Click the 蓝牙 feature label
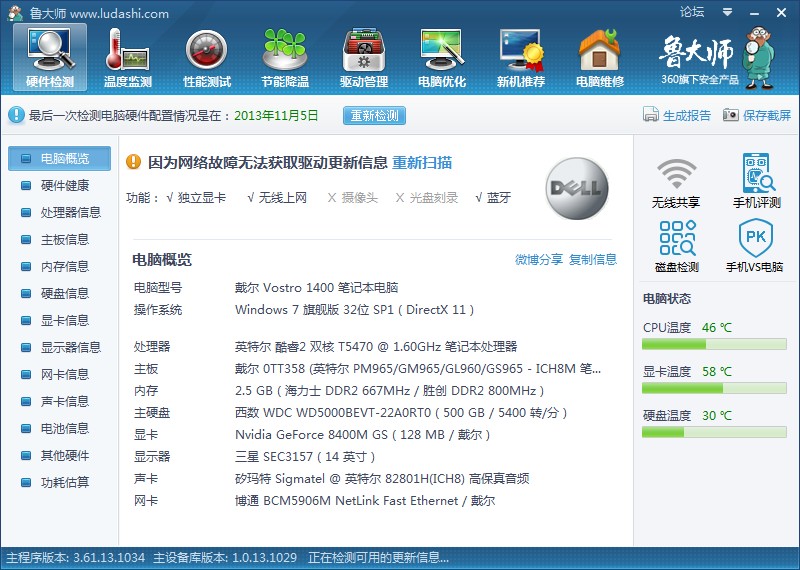The width and height of the screenshot is (800, 570). tap(499, 197)
